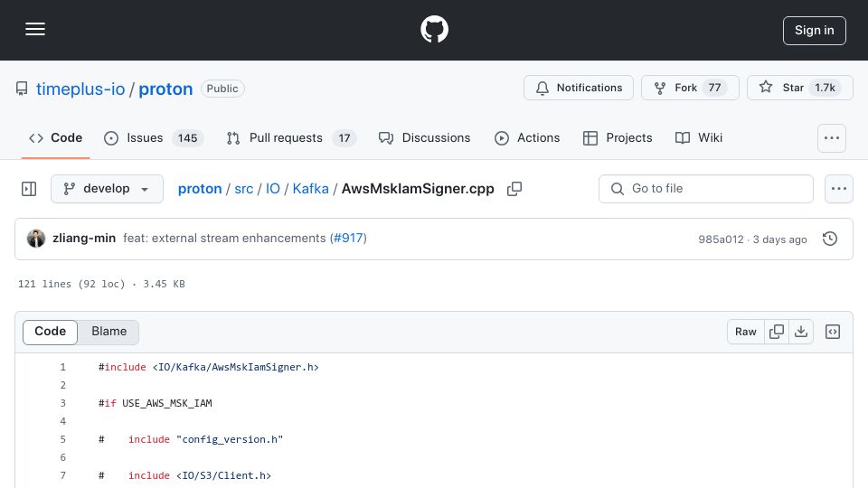Viewport: 868px width, 488px height.
Task: Star the proton repository
Action: click(x=800, y=88)
